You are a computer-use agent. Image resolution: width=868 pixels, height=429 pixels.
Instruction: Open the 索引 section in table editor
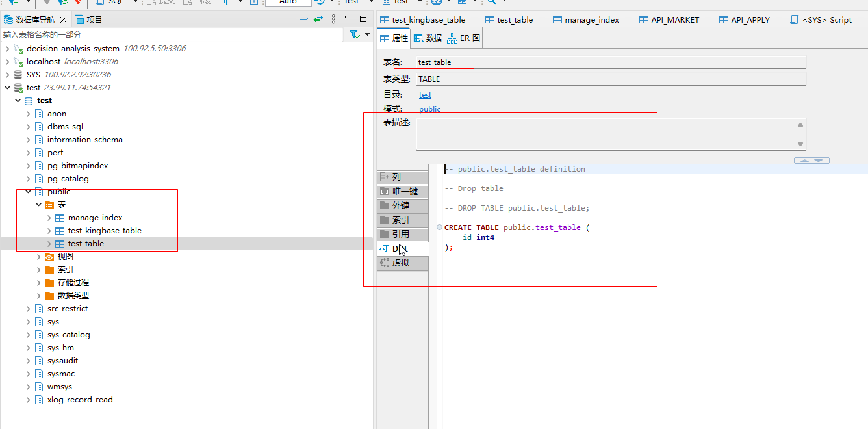click(402, 220)
